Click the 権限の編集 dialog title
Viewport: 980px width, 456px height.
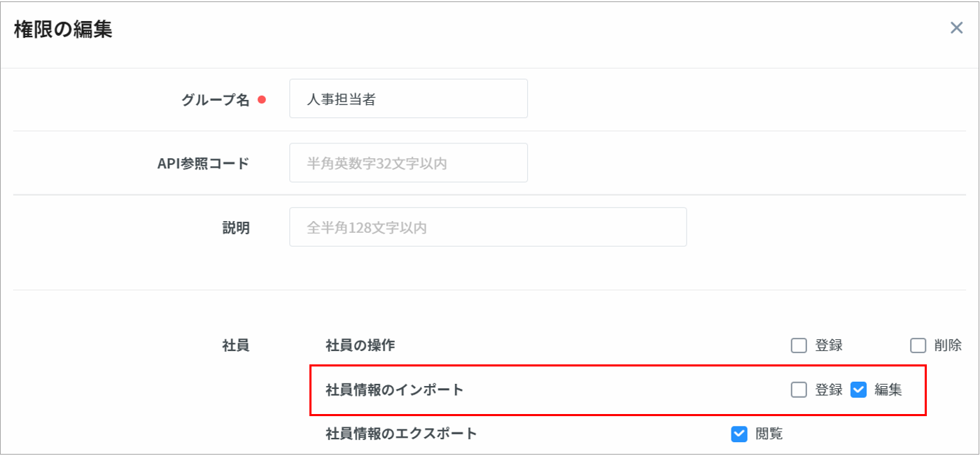coord(63,29)
